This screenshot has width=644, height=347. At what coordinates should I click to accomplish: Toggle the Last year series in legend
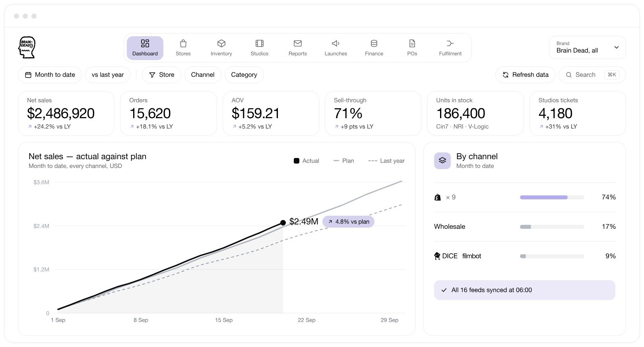[x=386, y=161]
